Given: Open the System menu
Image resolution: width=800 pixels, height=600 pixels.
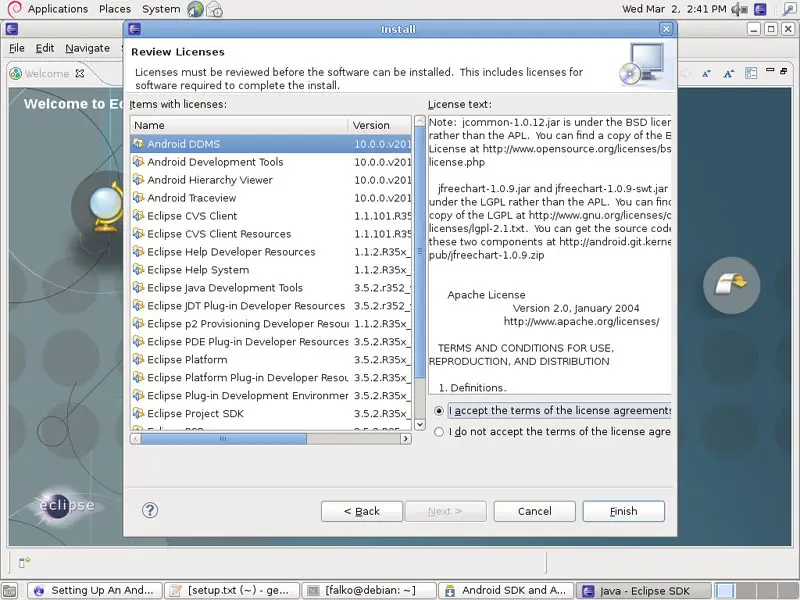Looking at the screenshot, I should 161,9.
